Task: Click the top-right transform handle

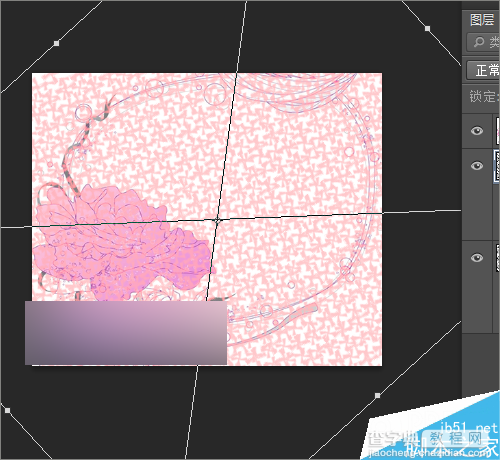Action: pos(428,29)
